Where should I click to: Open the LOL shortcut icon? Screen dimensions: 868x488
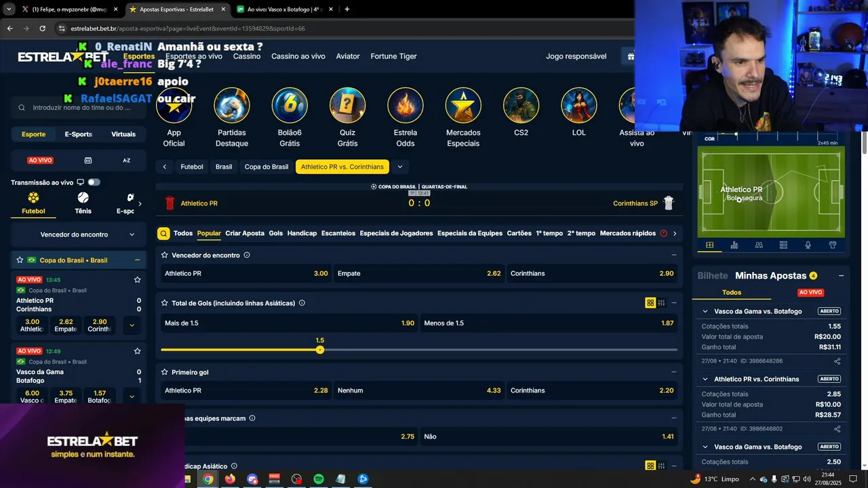(578, 105)
